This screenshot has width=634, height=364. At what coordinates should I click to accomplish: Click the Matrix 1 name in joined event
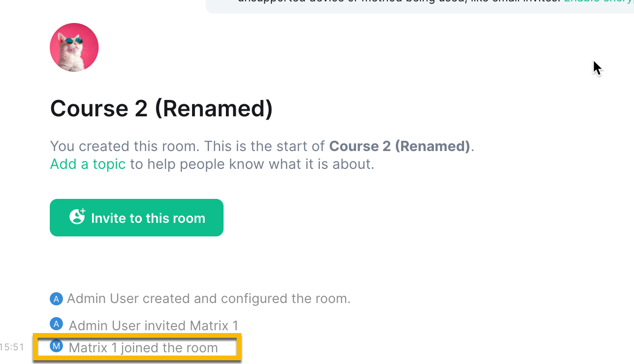pyautogui.click(x=93, y=348)
